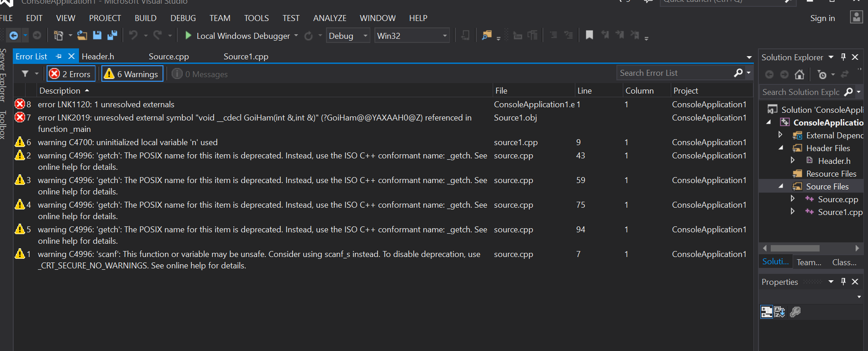
Task: Click the Error List filter funnel icon
Action: pyautogui.click(x=25, y=73)
